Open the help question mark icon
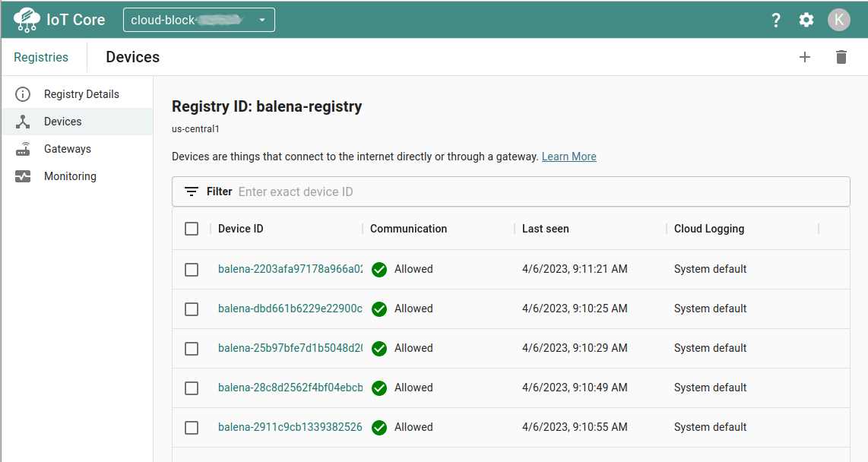 point(776,21)
